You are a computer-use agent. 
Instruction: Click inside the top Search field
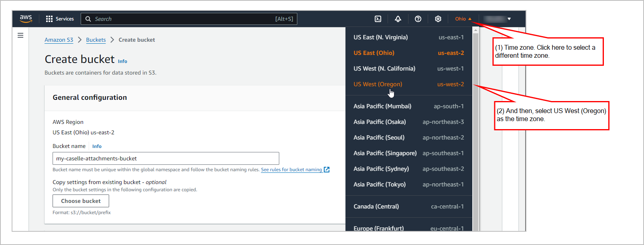point(189,19)
